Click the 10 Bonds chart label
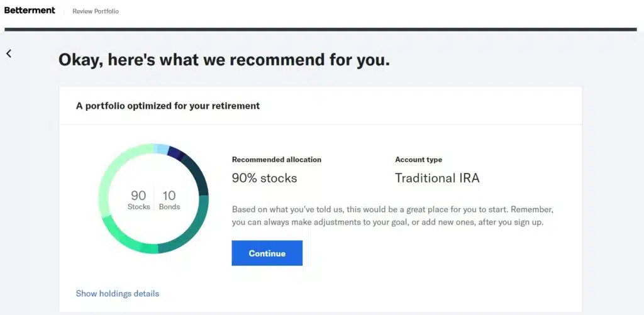Viewport: 644px width, 315px height. click(169, 200)
